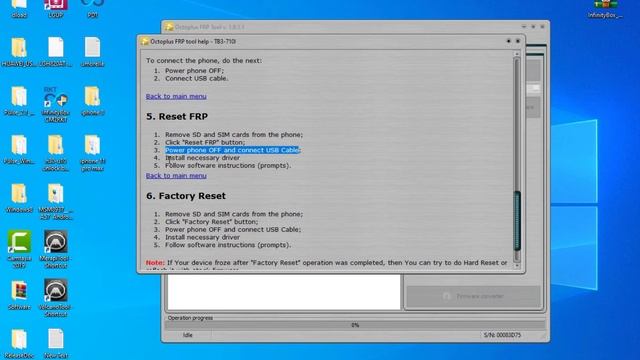Open the InfinityBox desktop icon at top right

pyautogui.click(x=605, y=9)
